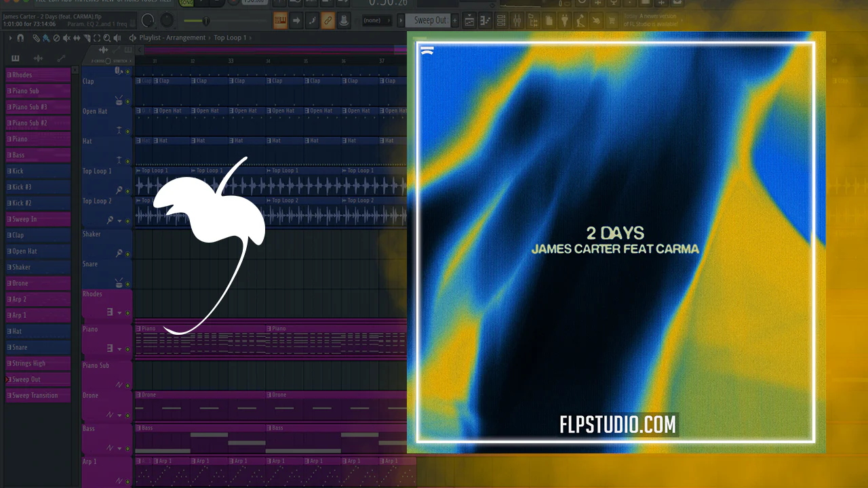This screenshot has height=488, width=868.
Task: Click the Playlist - Arrangement breadcrumb
Action: [x=172, y=38]
